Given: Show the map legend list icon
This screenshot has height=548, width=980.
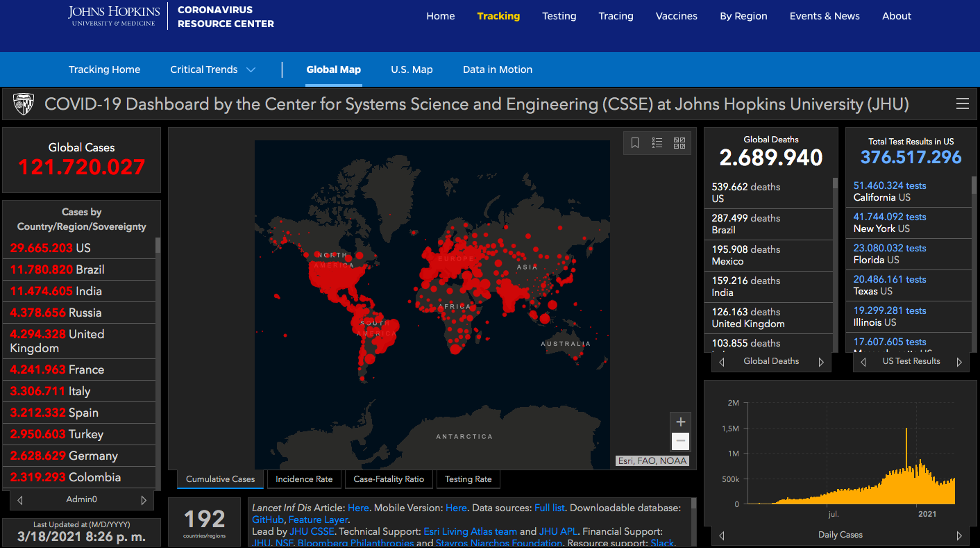Looking at the screenshot, I should [657, 143].
